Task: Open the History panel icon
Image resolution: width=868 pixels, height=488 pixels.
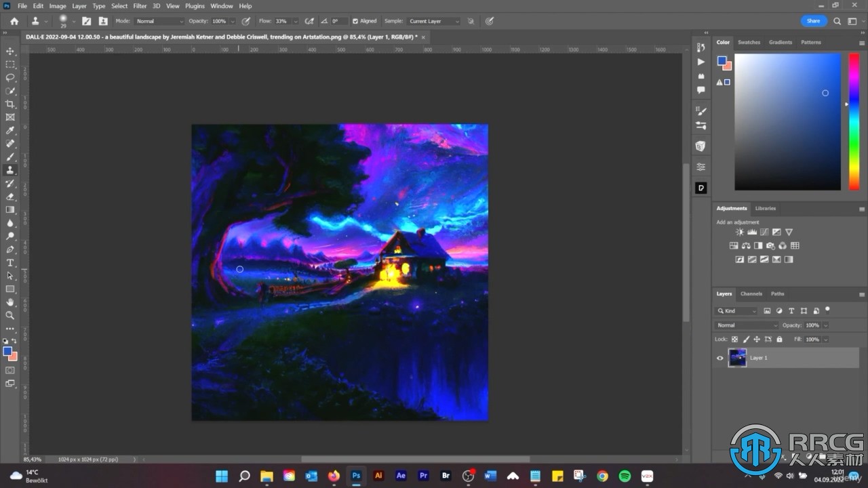Action: point(701,47)
